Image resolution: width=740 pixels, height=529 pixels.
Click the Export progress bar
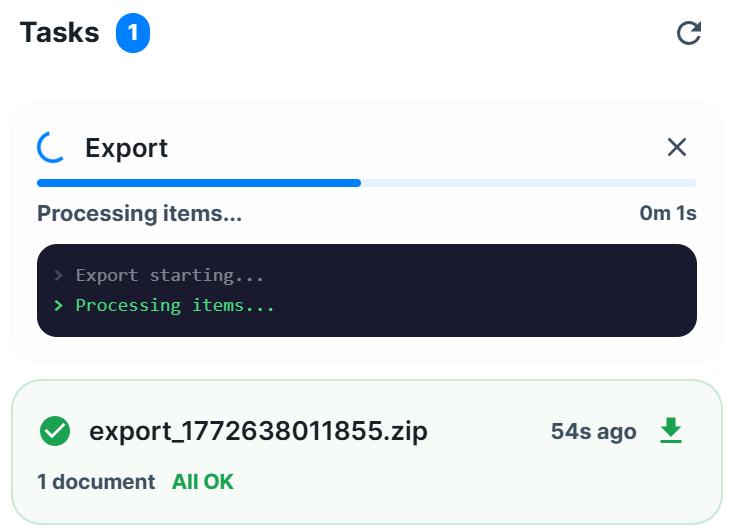coord(367,183)
